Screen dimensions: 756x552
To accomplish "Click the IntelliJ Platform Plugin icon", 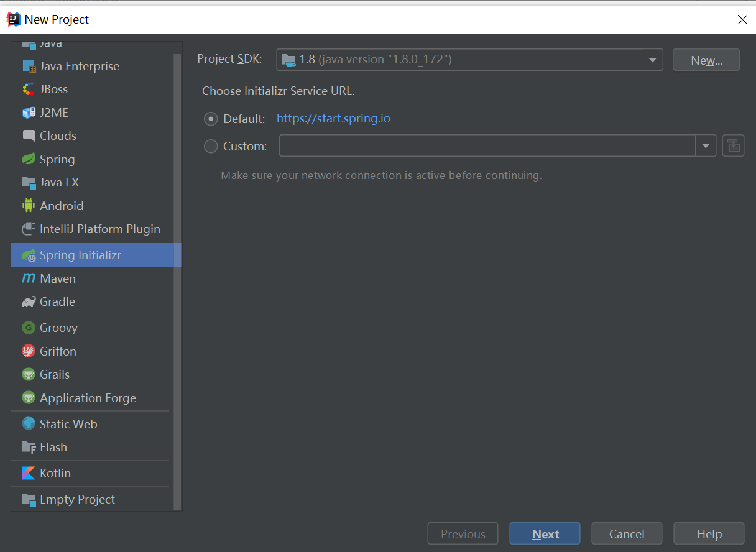I will (x=29, y=229).
